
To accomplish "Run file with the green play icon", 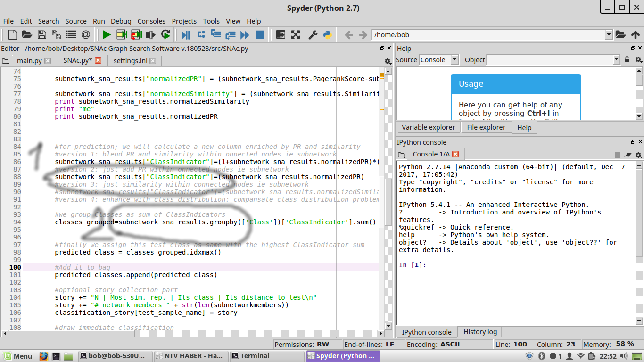I will coord(107,34).
